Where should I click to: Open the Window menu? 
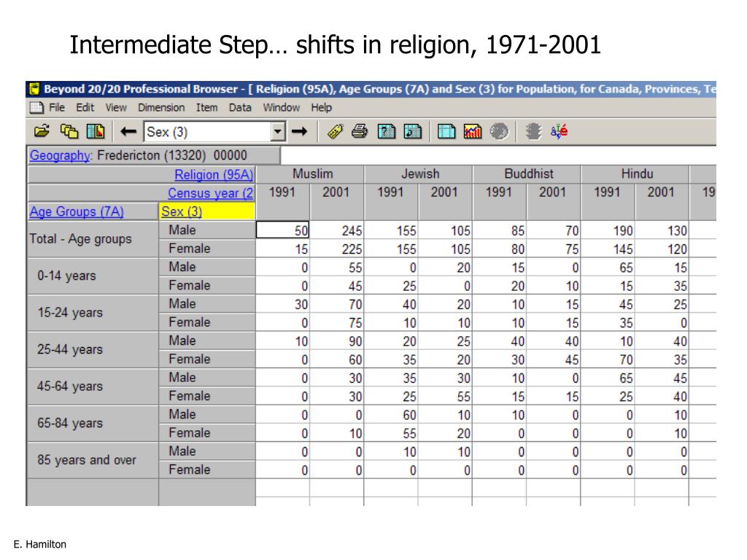coord(281,108)
